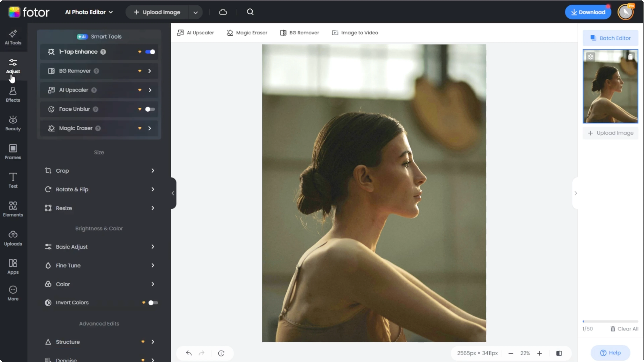The image size is (644, 362).
Task: Click the 1-Tap Enhance help question mark
Action: pos(103,52)
